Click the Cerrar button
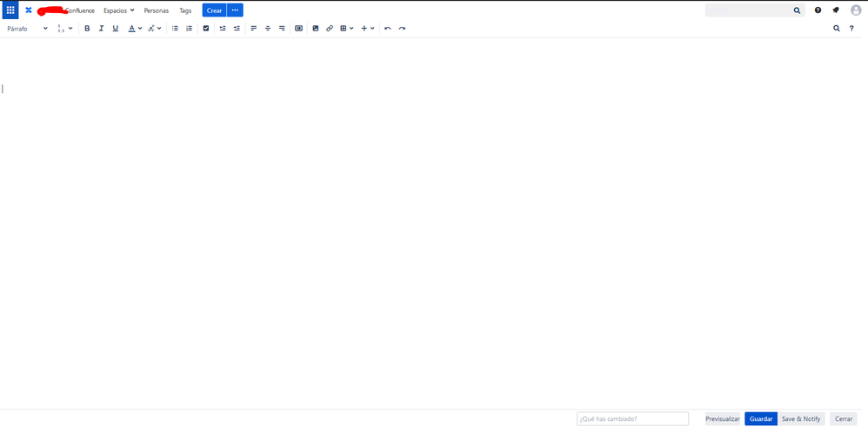The height and width of the screenshot is (427, 868). click(844, 418)
